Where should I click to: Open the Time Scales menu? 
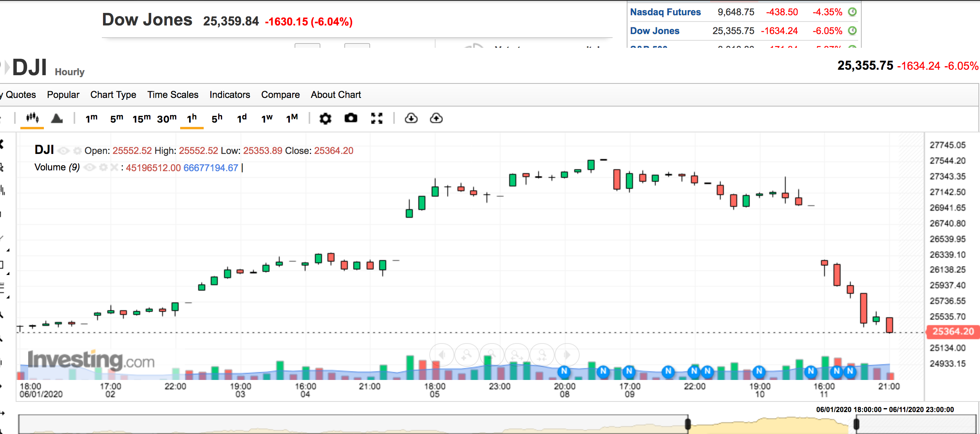pyautogui.click(x=173, y=95)
